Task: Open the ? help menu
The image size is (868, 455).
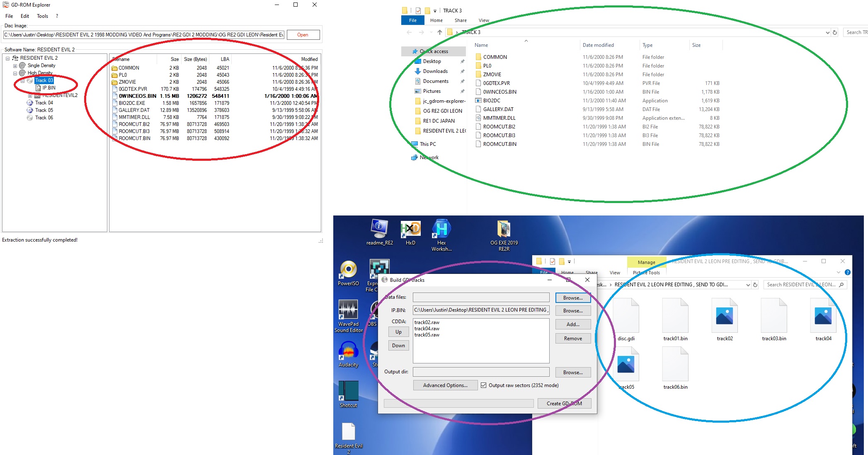Action: pos(57,16)
